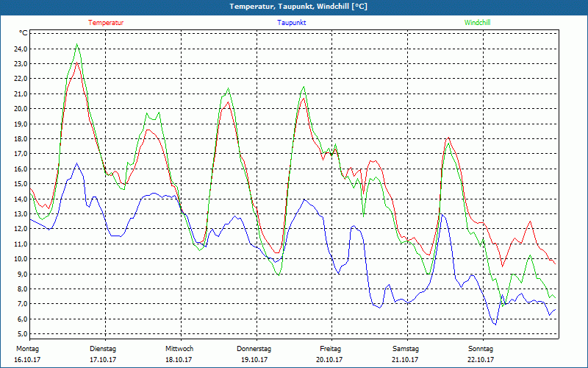Click the 19.10.17 date label

(x=254, y=360)
